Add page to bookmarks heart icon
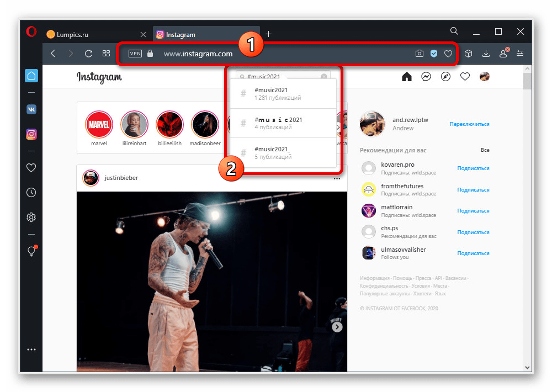The height and width of the screenshot is (392, 552). [x=448, y=54]
